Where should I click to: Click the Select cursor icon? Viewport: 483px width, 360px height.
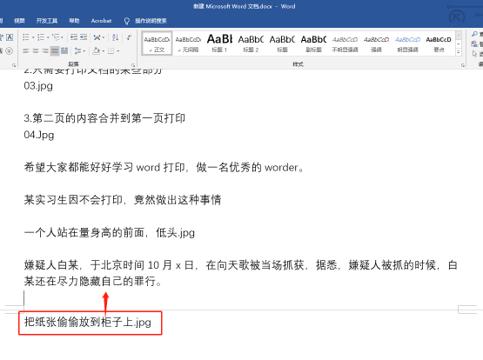point(474,53)
